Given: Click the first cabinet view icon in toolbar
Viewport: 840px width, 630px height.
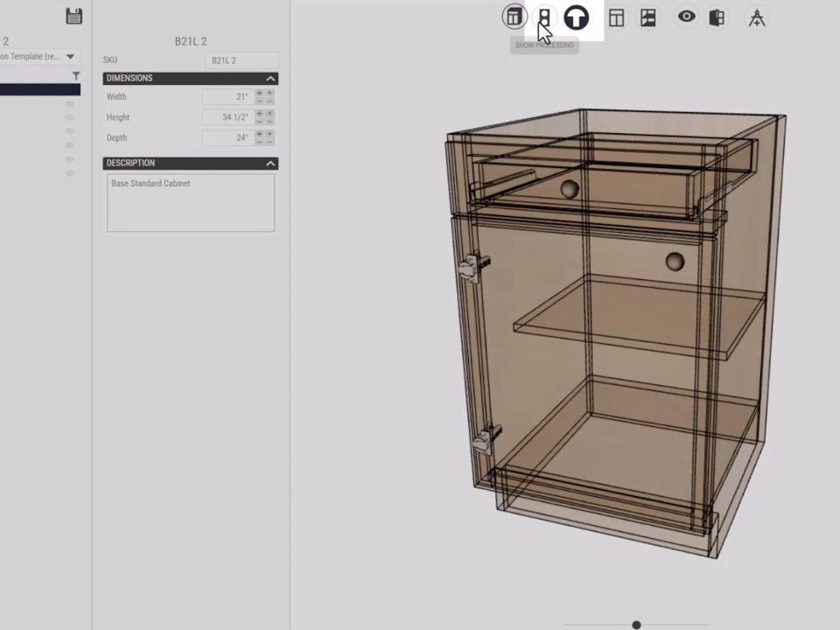Looking at the screenshot, I should [x=514, y=17].
